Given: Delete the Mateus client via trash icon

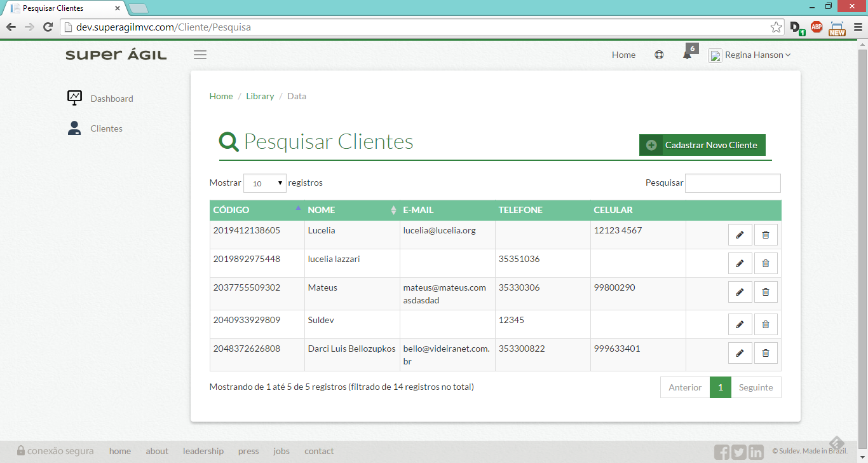Looking at the screenshot, I should point(766,292).
